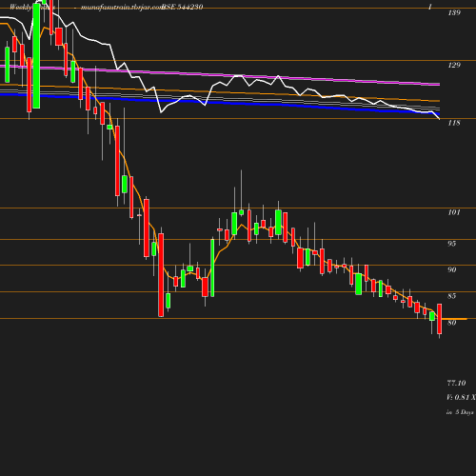The height and width of the screenshot is (476, 476).
Task: Click the 118 price axis label
Action: coord(454,123)
